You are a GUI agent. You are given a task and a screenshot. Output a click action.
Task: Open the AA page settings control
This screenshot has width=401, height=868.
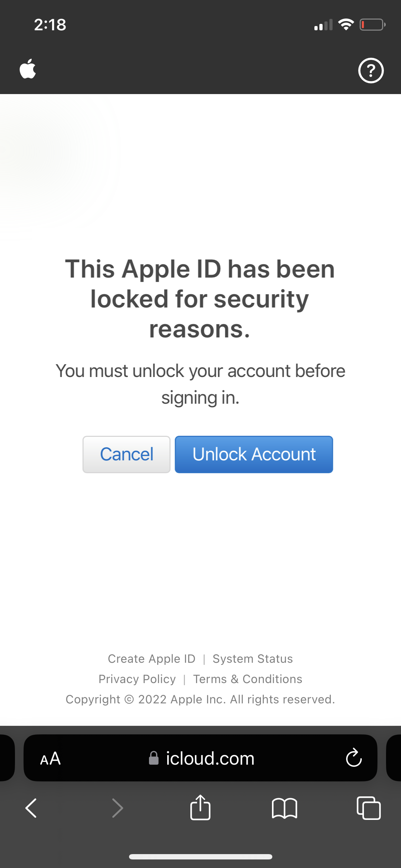pos(50,758)
